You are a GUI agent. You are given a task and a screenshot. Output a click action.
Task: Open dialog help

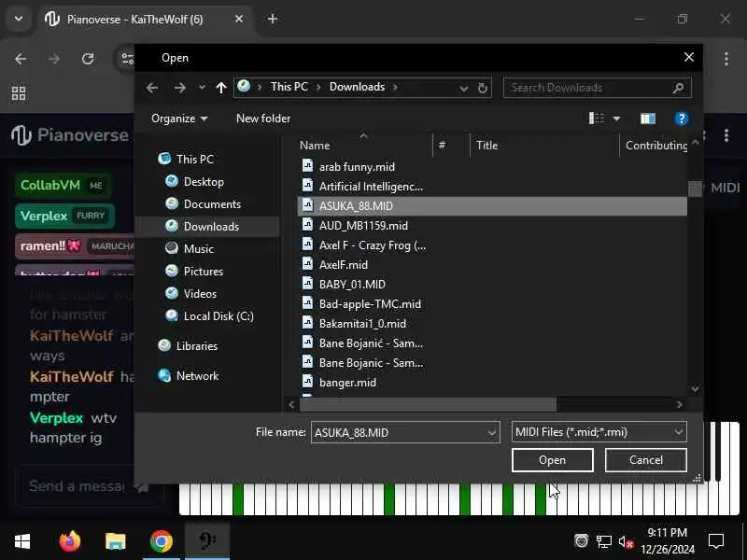(x=682, y=119)
